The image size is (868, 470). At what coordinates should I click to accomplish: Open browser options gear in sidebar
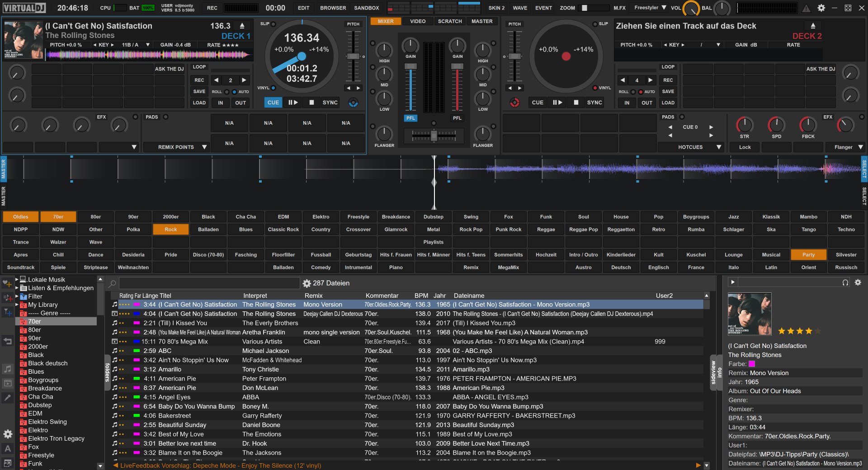point(8,434)
